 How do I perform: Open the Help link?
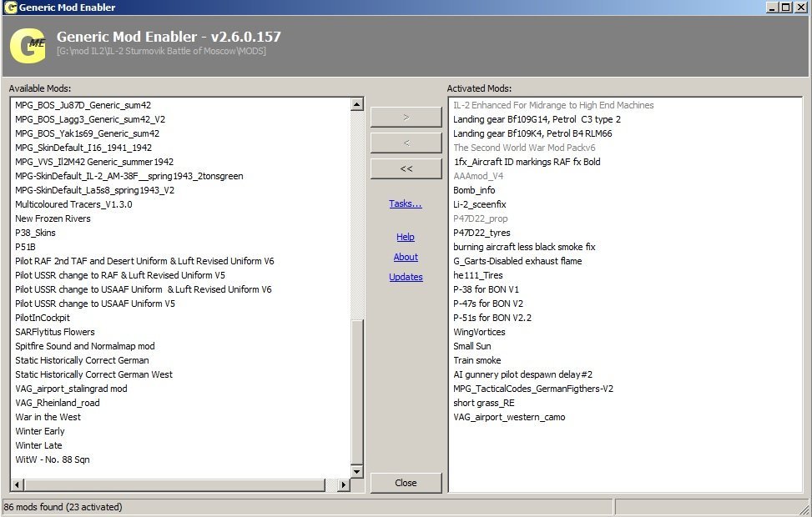406,237
